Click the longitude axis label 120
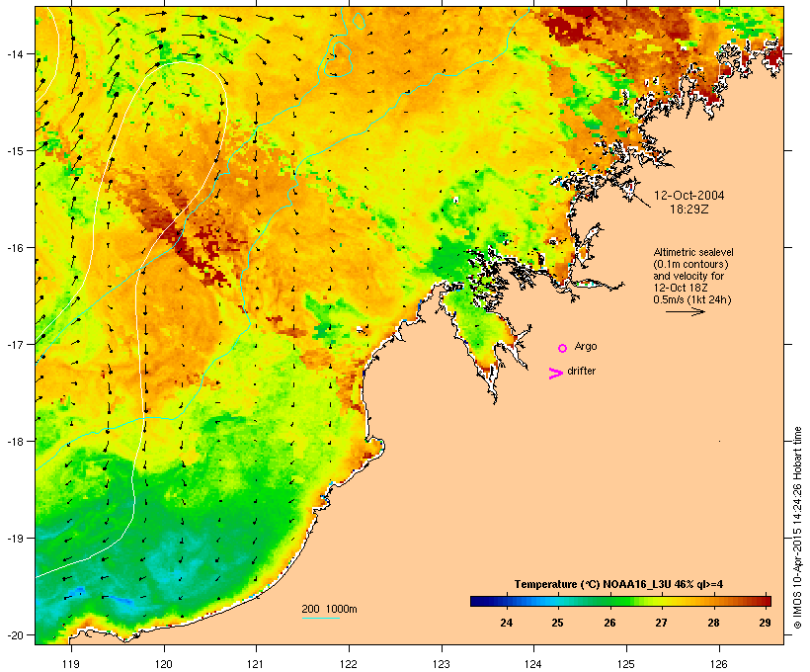Image resolution: width=810 pixels, height=672 pixels. [x=164, y=664]
